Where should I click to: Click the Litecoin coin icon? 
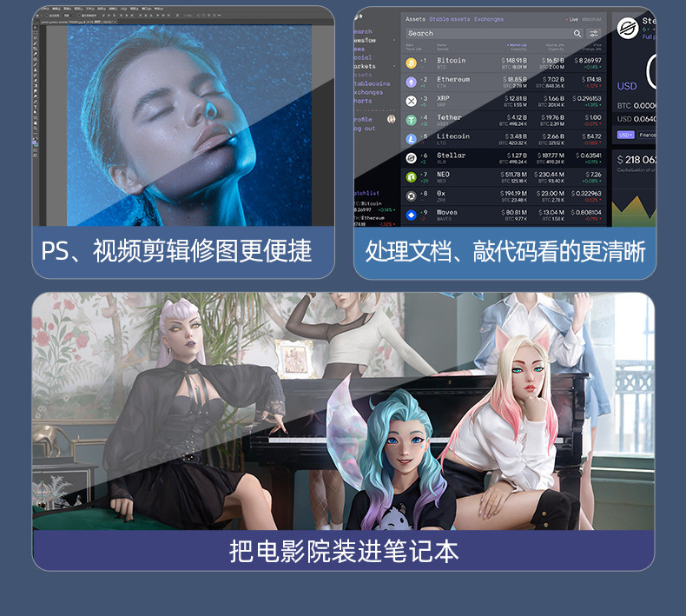pyautogui.click(x=411, y=139)
